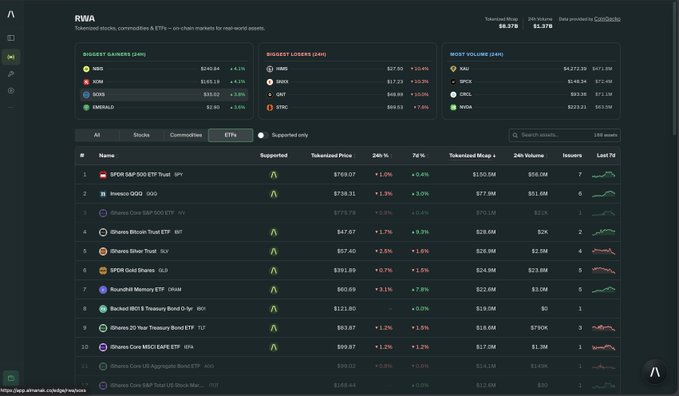Image resolution: width=679 pixels, height=396 pixels.
Task: Click the red XOM token icon
Action: (86, 81)
